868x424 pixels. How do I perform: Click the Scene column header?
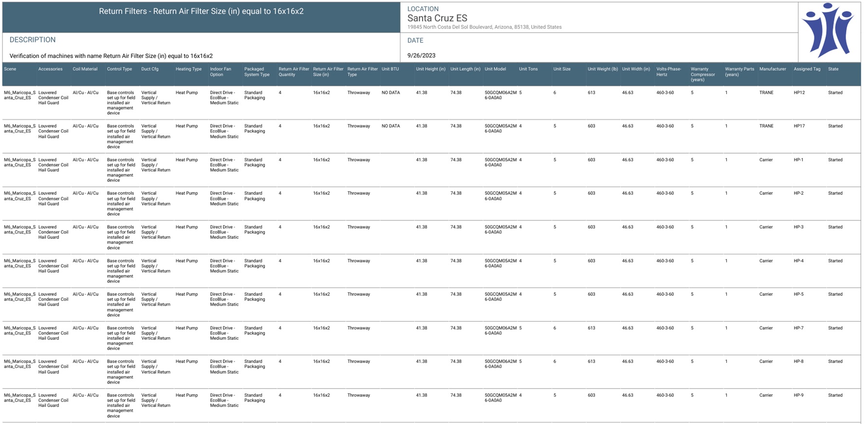coord(10,69)
